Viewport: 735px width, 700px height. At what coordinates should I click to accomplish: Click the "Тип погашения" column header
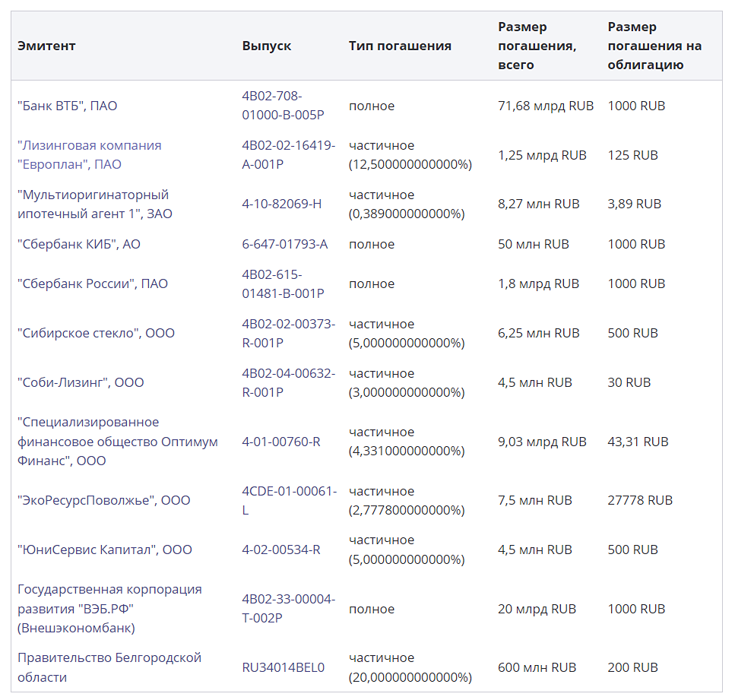click(x=400, y=46)
